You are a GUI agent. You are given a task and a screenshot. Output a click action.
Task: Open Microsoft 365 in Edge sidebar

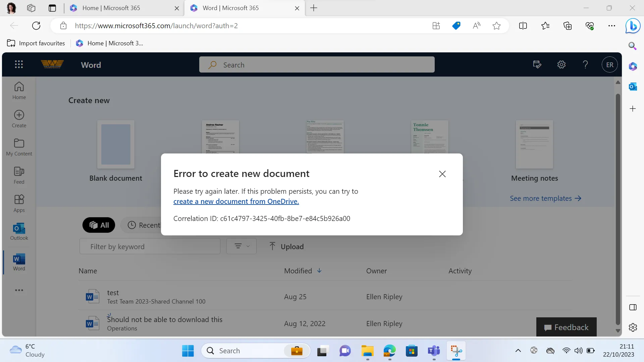point(633,66)
